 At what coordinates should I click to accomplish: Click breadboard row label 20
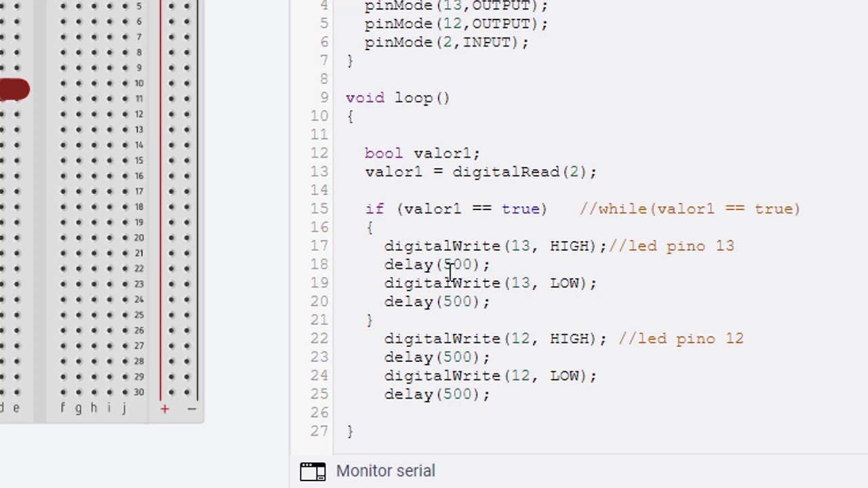coord(138,238)
